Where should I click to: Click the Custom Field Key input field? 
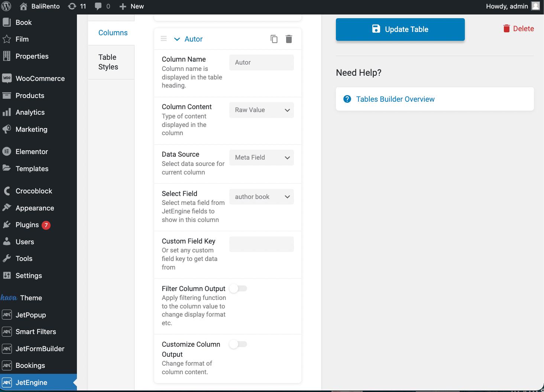[x=262, y=244]
